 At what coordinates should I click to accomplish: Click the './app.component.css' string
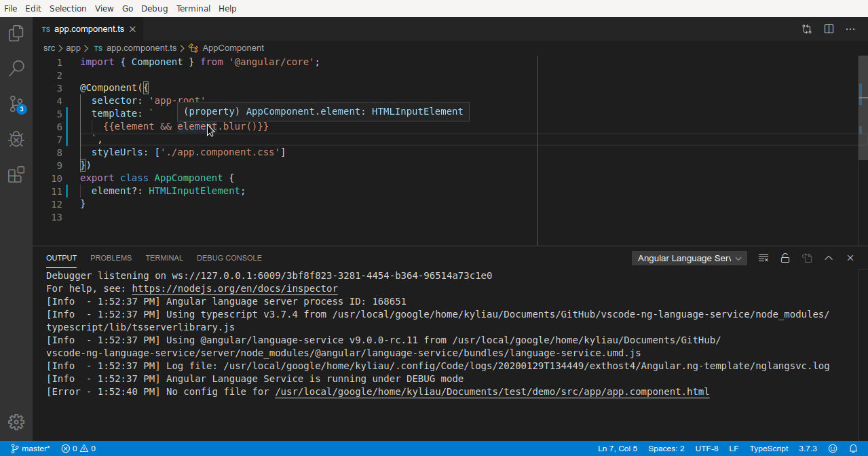pos(220,152)
